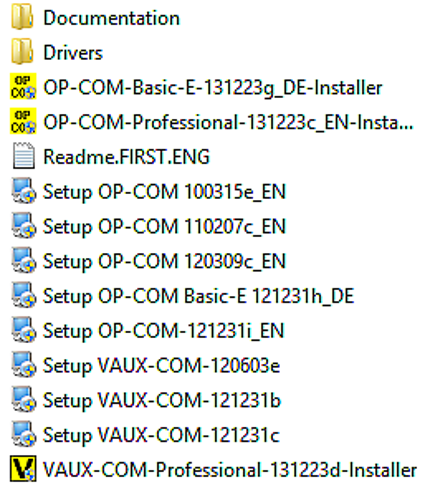Select the Drivers folder icon

(x=22, y=52)
